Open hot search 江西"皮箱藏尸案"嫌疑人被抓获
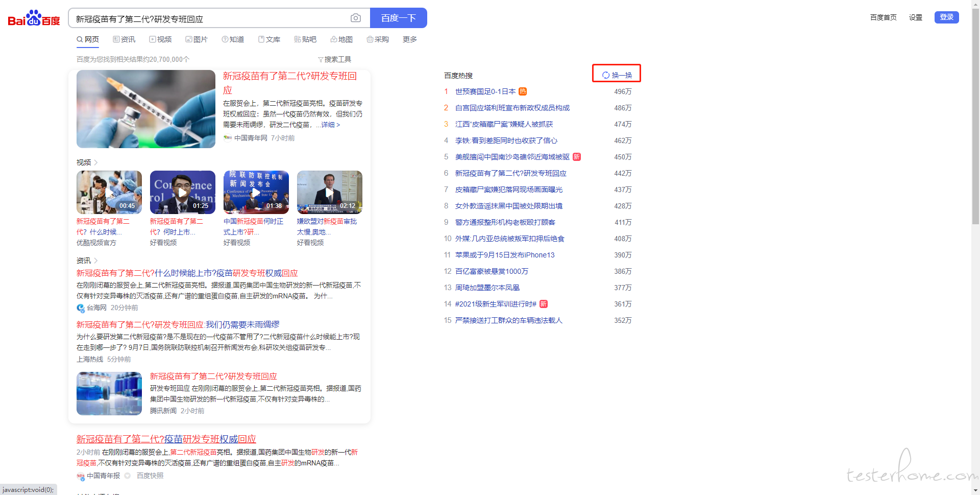Viewport: 980px width, 495px height. [504, 124]
